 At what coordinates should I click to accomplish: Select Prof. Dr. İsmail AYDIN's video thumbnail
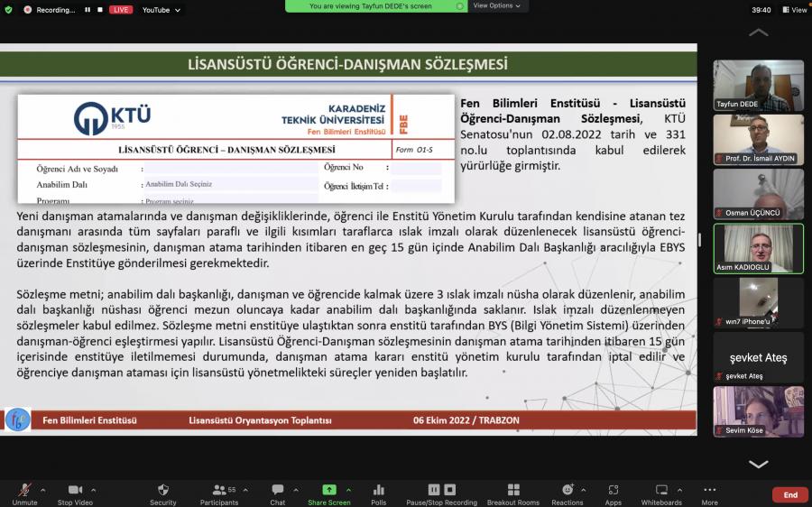[x=758, y=140]
